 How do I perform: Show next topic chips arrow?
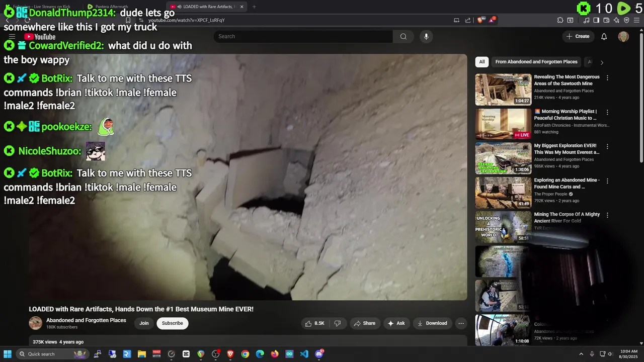click(602, 62)
